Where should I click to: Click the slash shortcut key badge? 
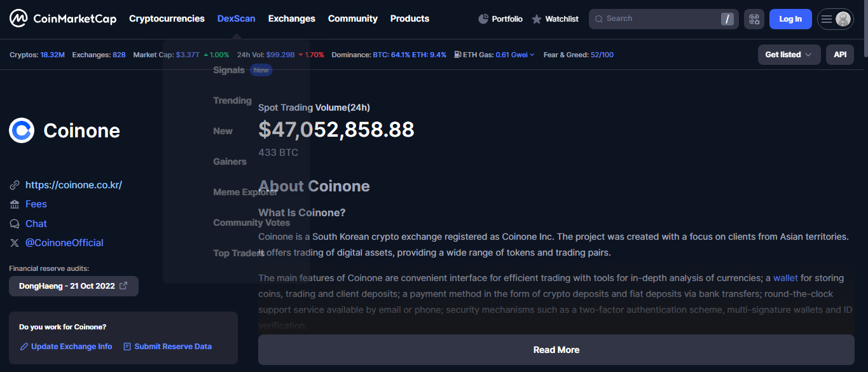[727, 19]
